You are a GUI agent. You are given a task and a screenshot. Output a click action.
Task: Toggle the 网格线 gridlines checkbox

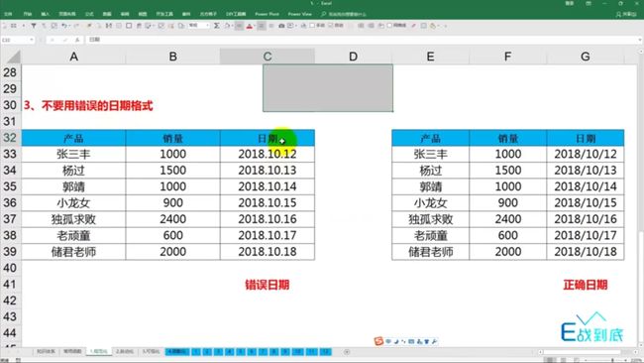[x=389, y=26]
